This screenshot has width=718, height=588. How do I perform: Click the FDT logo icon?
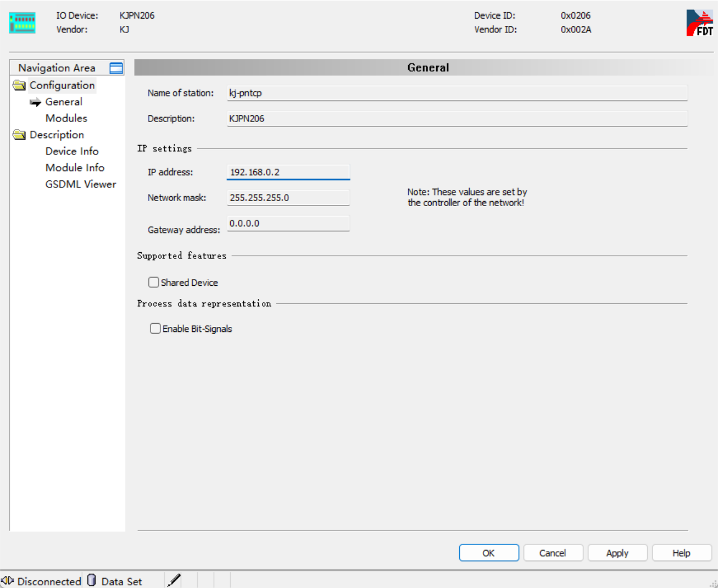point(699,23)
